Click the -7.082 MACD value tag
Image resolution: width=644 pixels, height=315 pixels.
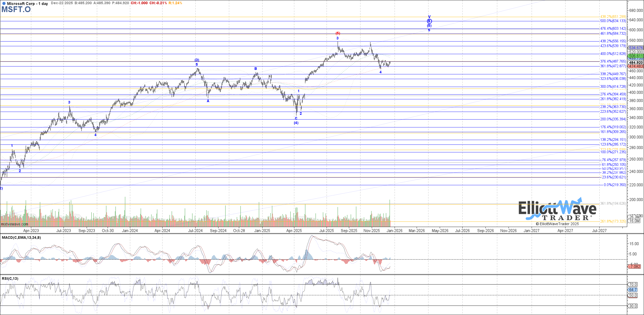click(x=635, y=267)
